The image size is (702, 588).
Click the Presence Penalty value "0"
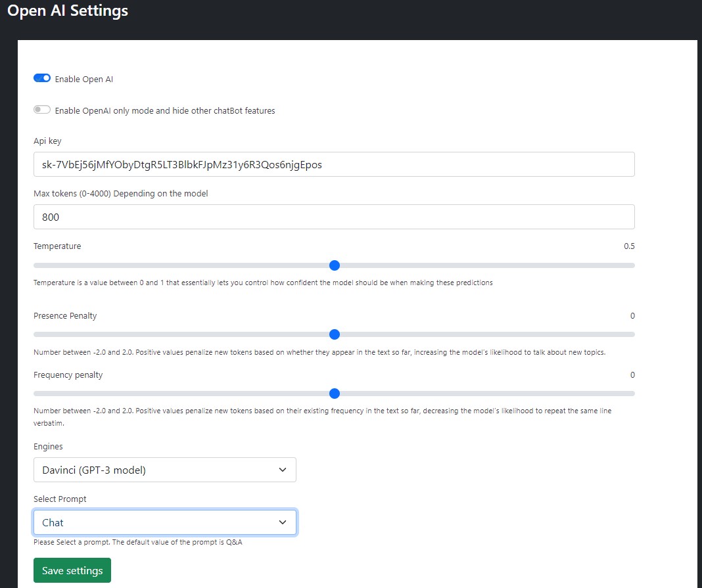(x=632, y=316)
